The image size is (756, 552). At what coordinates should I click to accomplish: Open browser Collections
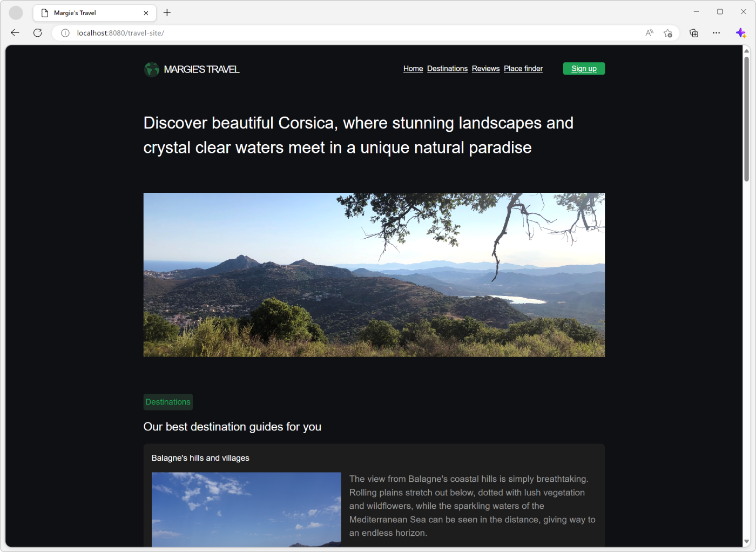(693, 33)
